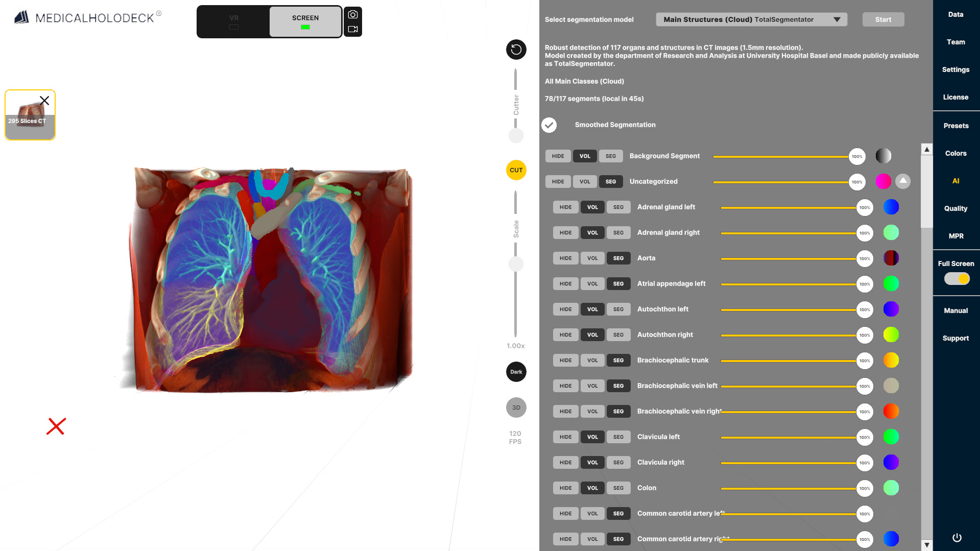Toggle the 3D view button
This screenshot has height=551, width=980.
click(516, 408)
